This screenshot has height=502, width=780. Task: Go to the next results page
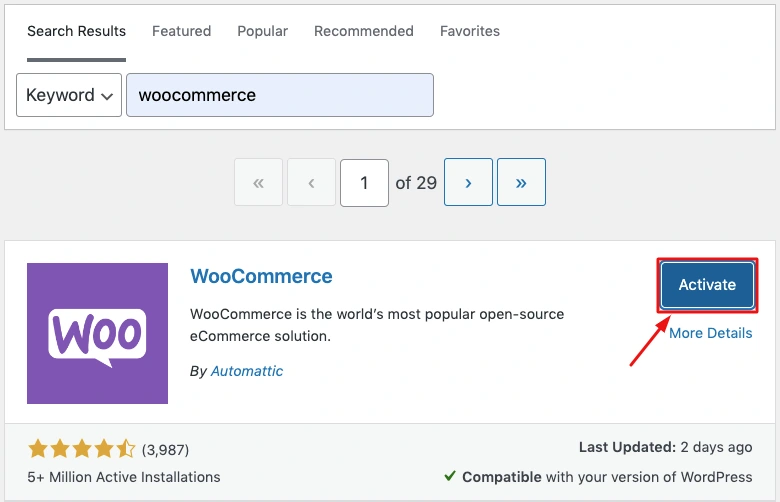point(468,183)
